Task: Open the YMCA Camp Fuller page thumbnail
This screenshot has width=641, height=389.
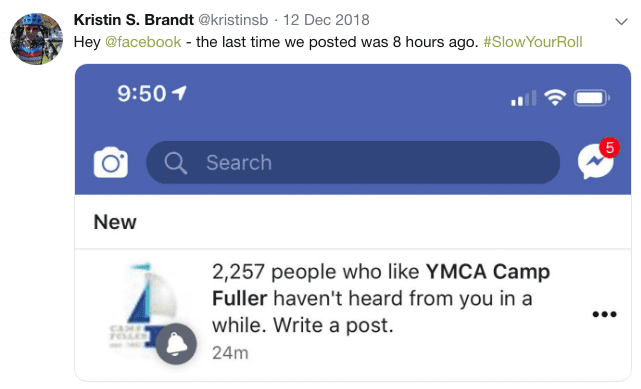Action: click(x=142, y=306)
